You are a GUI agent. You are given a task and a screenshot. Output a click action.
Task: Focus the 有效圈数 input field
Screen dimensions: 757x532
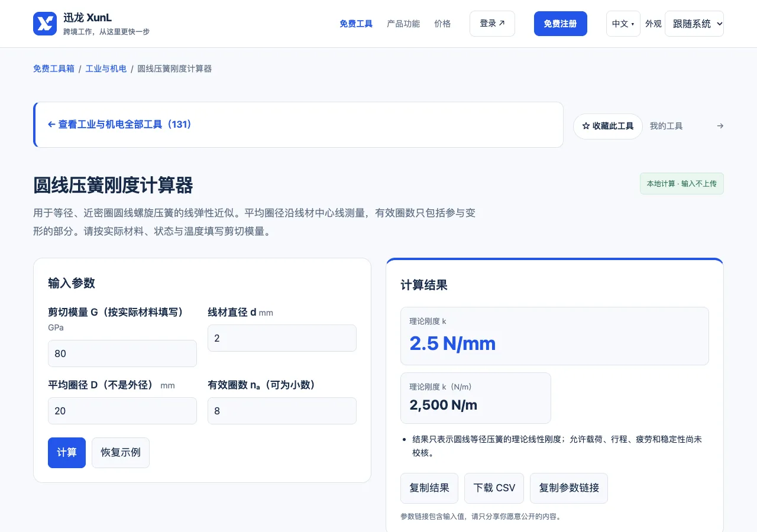[282, 411]
